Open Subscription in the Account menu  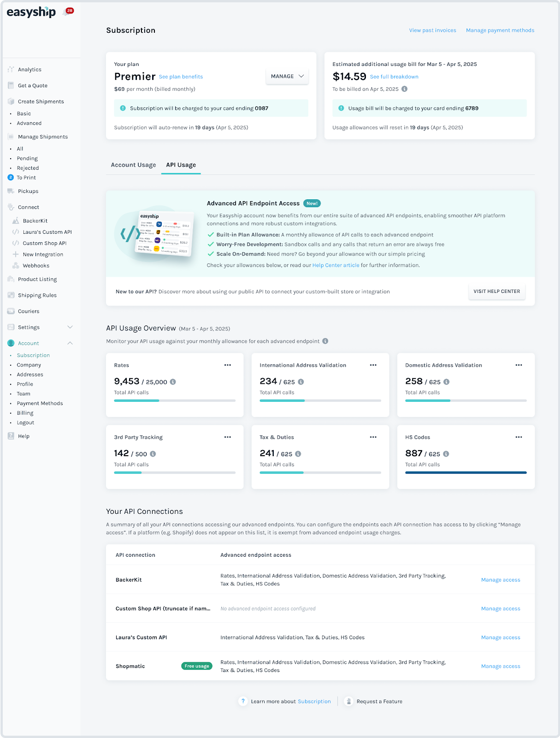(33, 355)
